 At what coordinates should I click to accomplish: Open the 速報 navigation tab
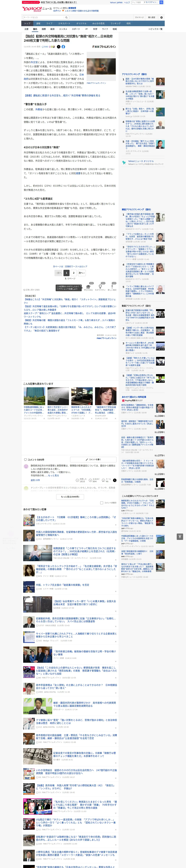point(38,24)
